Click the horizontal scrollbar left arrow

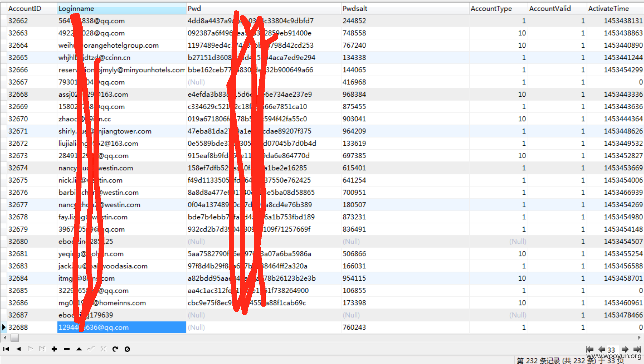click(x=5, y=338)
